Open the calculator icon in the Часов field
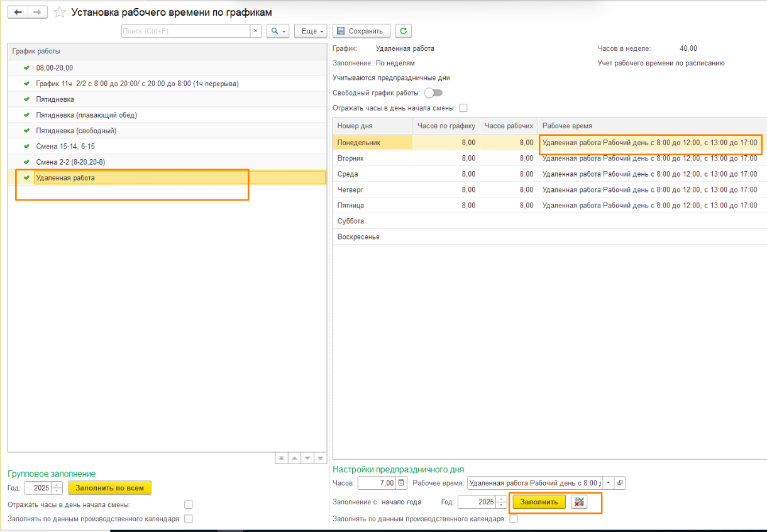 401,483
